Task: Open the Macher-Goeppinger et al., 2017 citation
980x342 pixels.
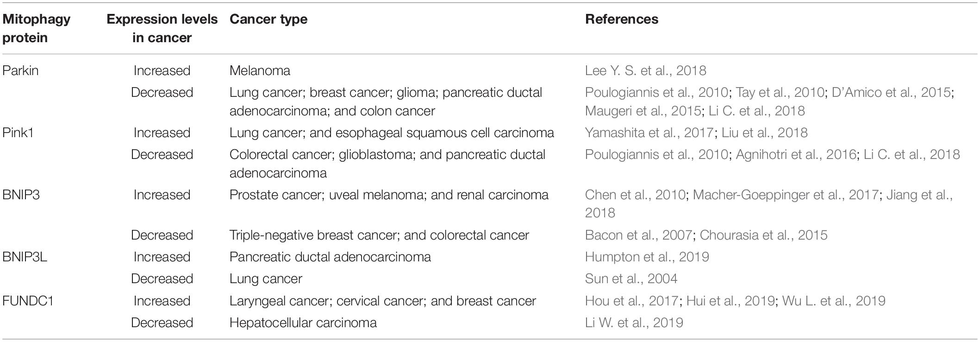Action: pyautogui.click(x=786, y=195)
